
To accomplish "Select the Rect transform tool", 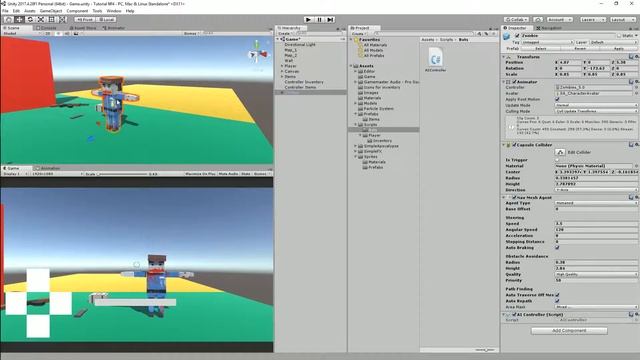I will 51,19.
